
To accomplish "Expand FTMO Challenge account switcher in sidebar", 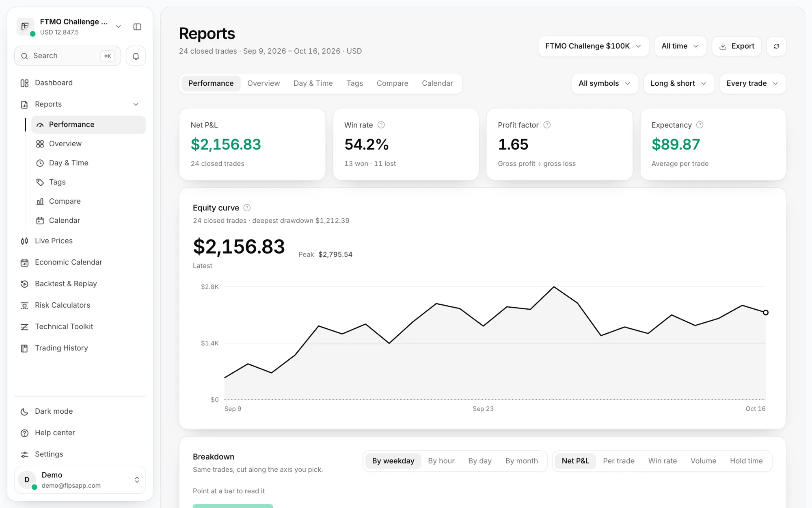I will click(69, 27).
